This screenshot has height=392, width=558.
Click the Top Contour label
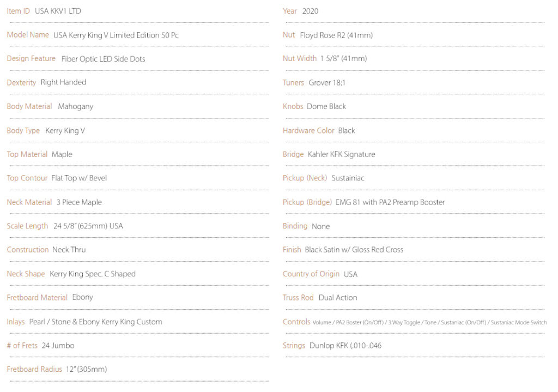tap(27, 178)
